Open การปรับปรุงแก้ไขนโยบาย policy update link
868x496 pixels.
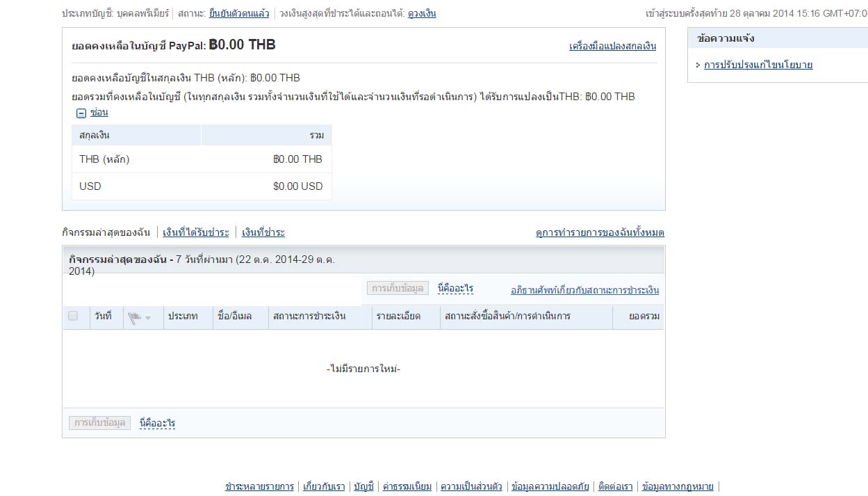758,65
